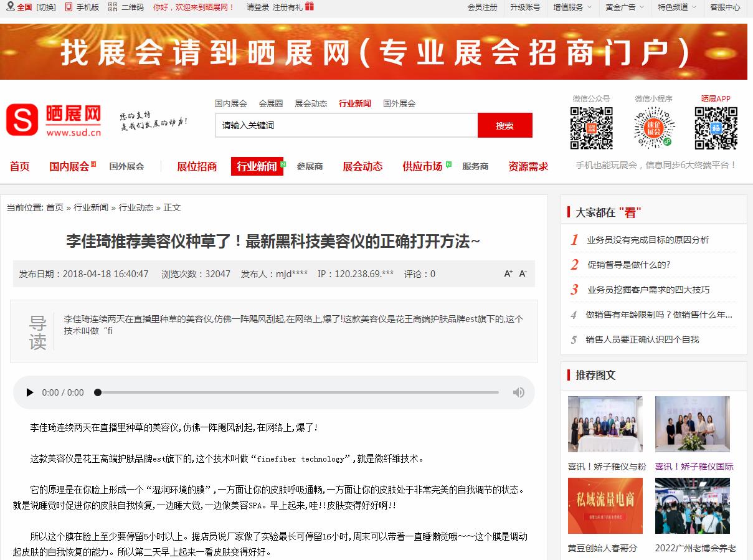753x560 pixels.
Task: Open 供应市场 in main navigation
Action: 422,166
